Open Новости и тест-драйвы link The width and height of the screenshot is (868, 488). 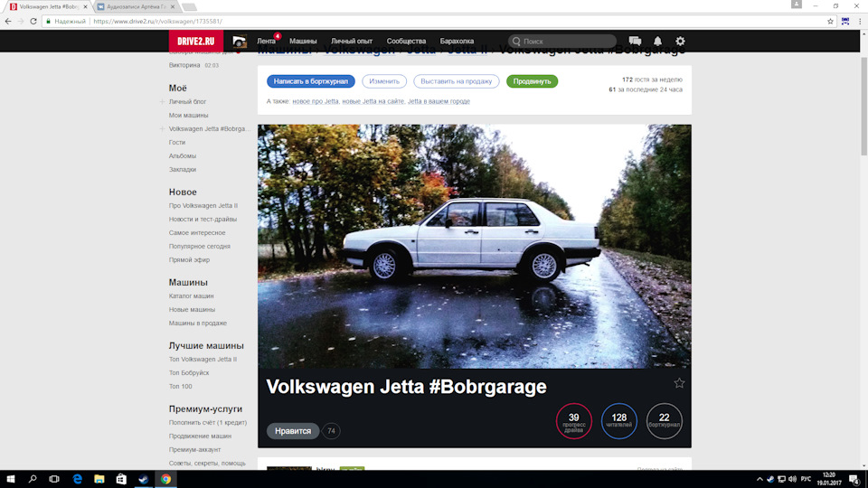click(x=203, y=219)
